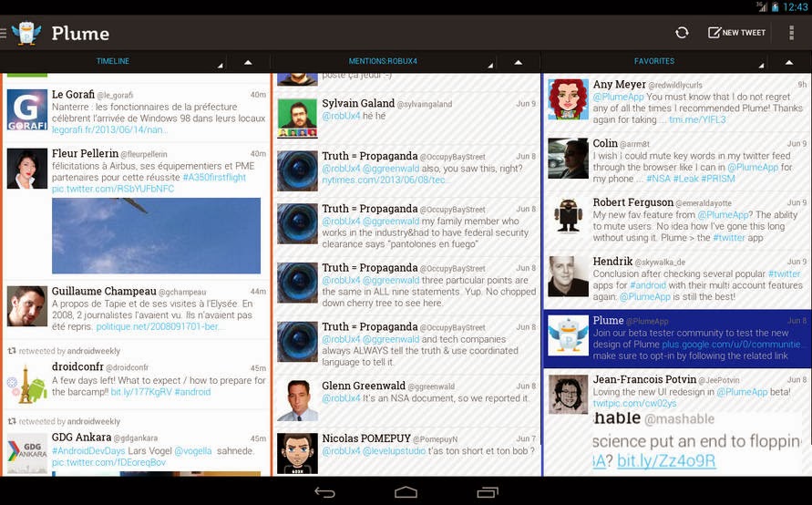Tap the Android Back navigation button
The image size is (812, 505).
pyautogui.click(x=324, y=492)
